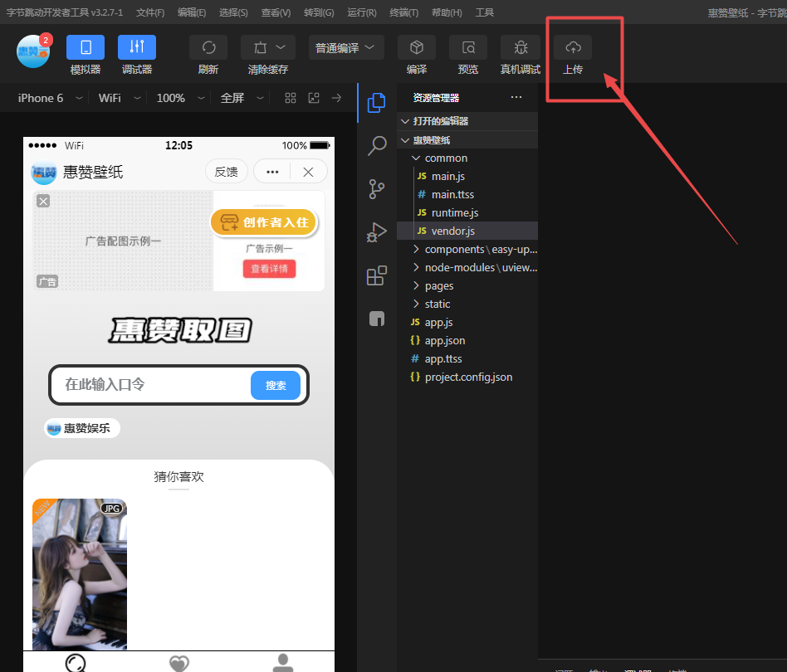Open the Search magnifier icon in activity bar
Screen dimensions: 787x672
coord(376,146)
